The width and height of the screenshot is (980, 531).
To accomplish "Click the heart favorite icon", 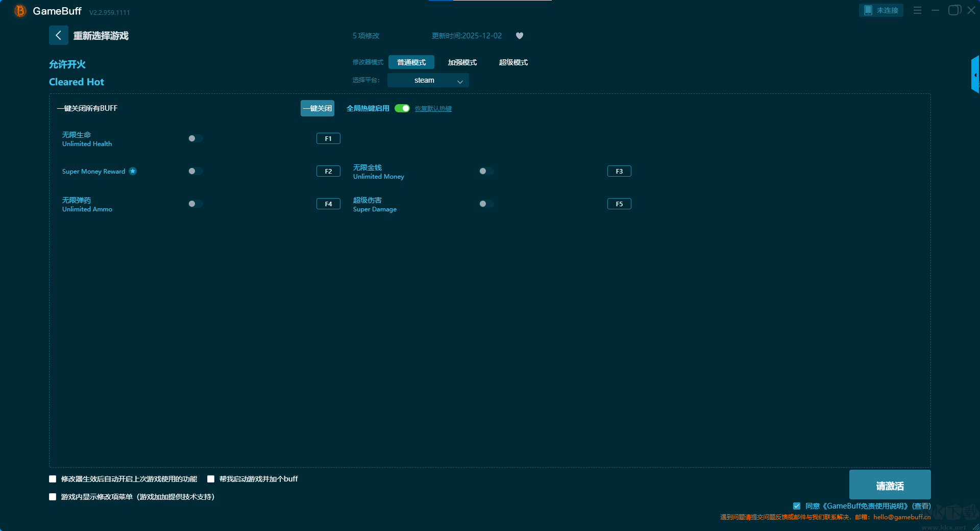I will coord(520,36).
